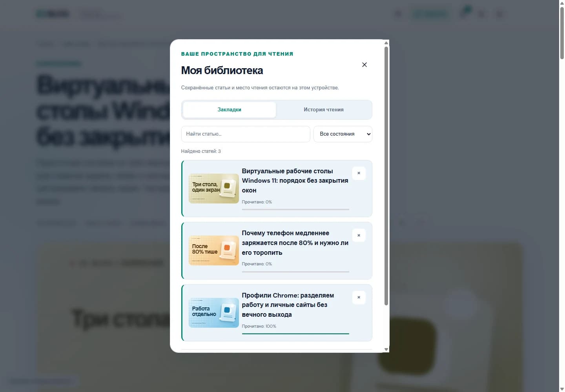Remove the Почему телефон медленнее bookmark
Screen dimensions: 565x392
[x=359, y=235]
